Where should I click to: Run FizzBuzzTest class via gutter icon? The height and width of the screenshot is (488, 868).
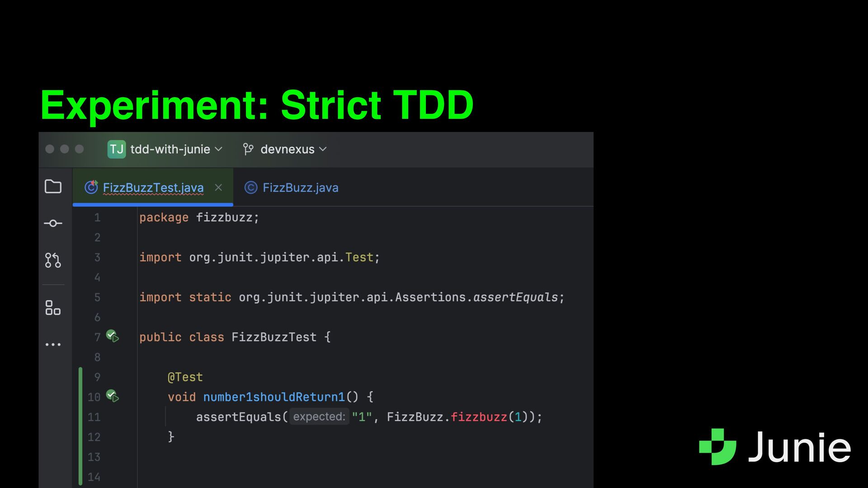click(112, 336)
